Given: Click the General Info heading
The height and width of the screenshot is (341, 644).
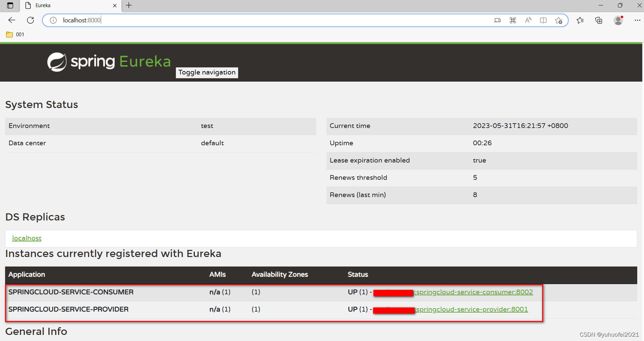Looking at the screenshot, I should 36,331.
